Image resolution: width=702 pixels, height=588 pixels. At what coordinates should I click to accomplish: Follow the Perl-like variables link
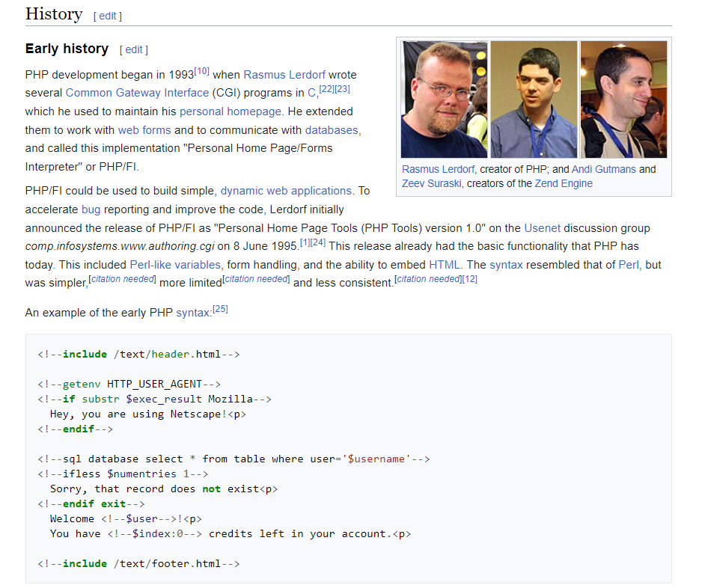point(175,265)
